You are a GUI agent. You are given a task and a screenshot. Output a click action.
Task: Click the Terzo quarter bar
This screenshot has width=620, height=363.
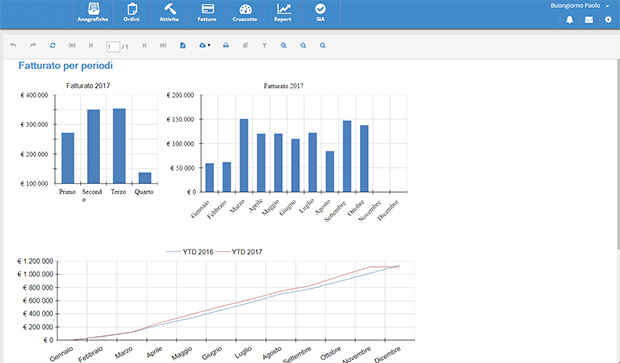tap(119, 146)
